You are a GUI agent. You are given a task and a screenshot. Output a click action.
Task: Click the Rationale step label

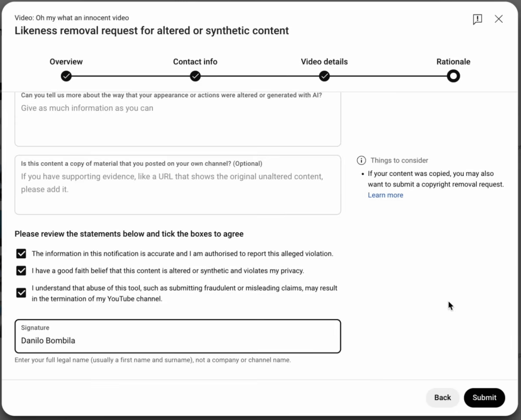[453, 62]
